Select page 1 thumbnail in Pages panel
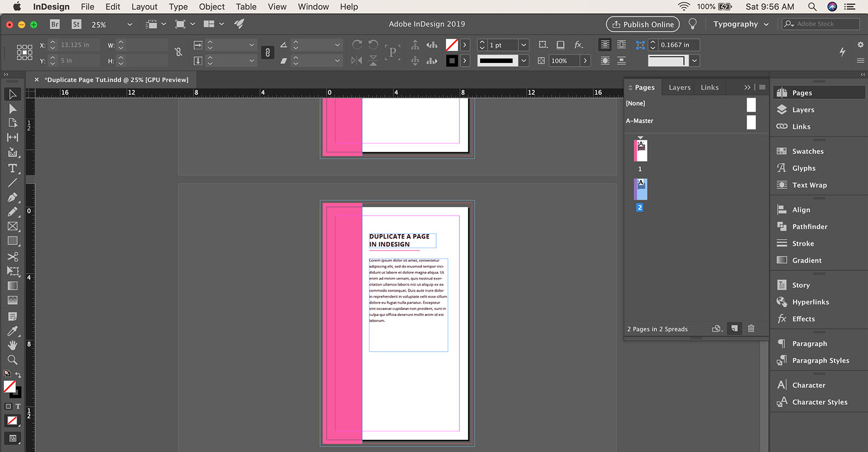The width and height of the screenshot is (868, 452). [641, 151]
